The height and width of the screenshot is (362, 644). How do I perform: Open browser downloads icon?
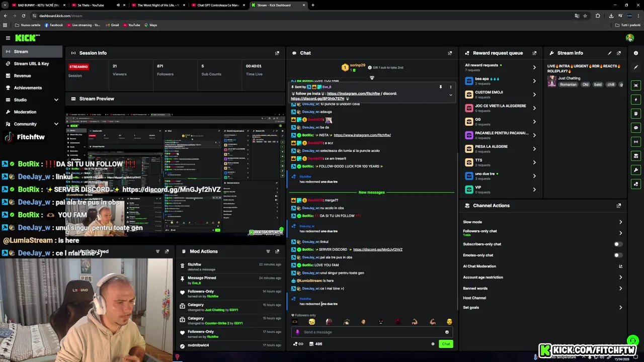611,16
